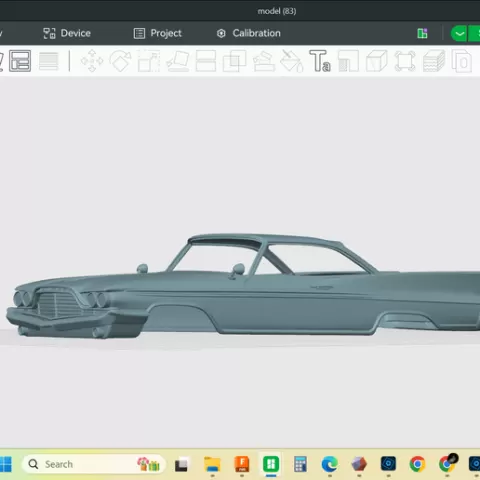Open Microsoft Edge from the taskbar
480x480 pixels.
point(330,464)
